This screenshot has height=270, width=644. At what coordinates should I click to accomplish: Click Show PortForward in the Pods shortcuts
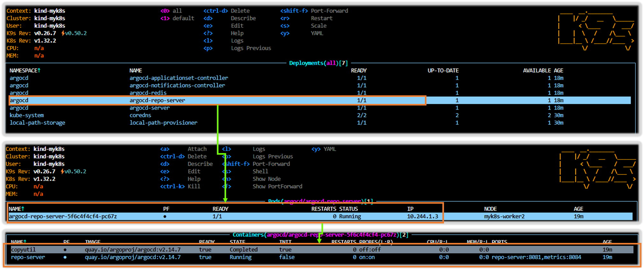pos(277,186)
